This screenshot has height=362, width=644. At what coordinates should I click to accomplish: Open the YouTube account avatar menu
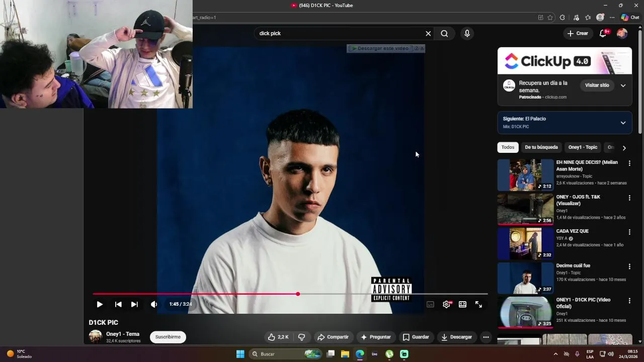(x=622, y=33)
